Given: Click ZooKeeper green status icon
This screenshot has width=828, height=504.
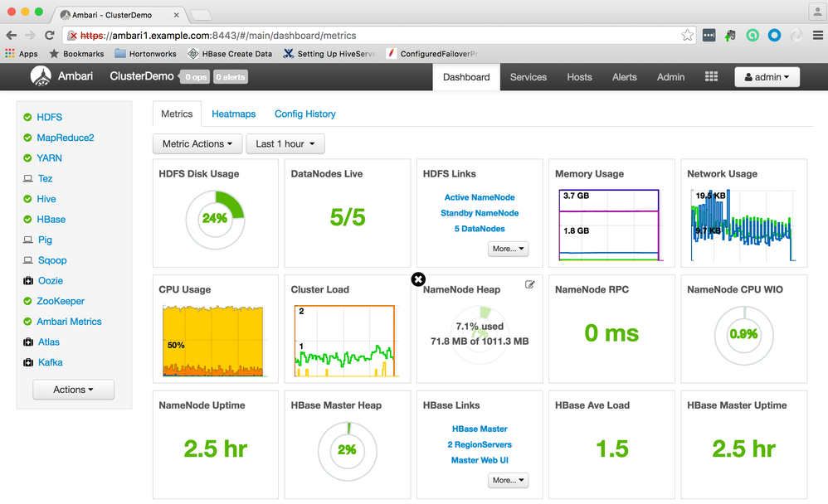Looking at the screenshot, I should pos(27,302).
